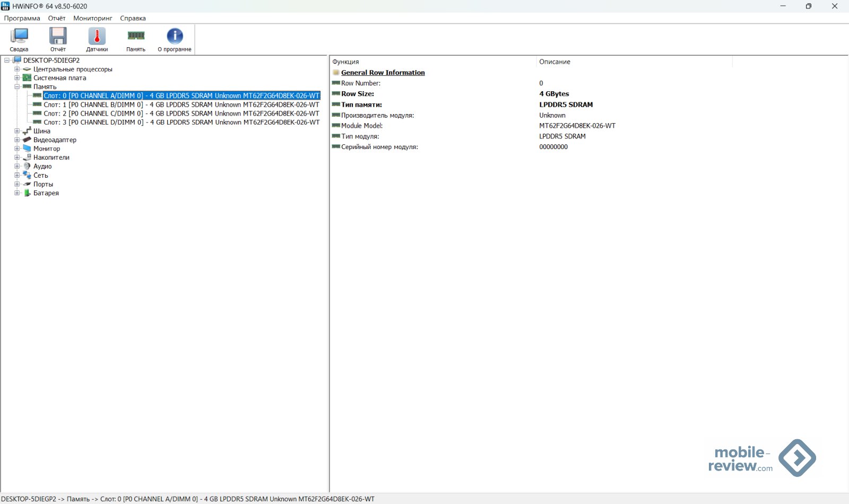The image size is (849, 504).
Task: Click the icon beside Row Number
Action: (x=336, y=83)
